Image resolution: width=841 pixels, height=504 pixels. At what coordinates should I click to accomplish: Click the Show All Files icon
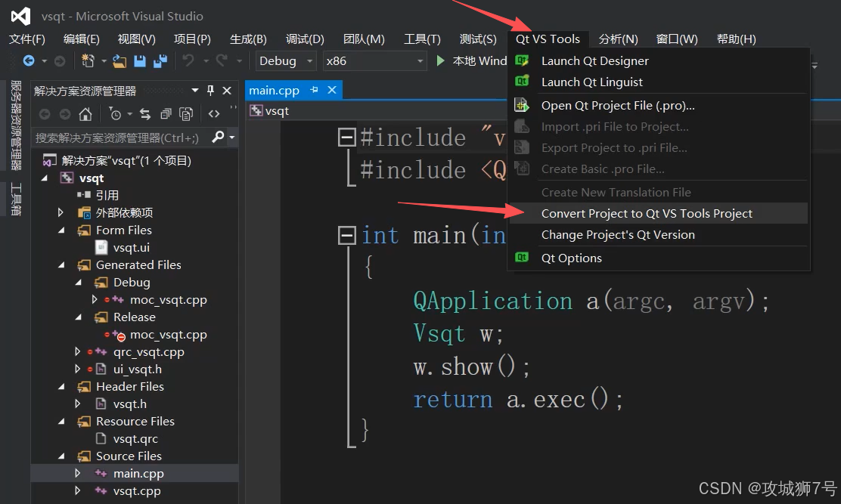[x=186, y=114]
